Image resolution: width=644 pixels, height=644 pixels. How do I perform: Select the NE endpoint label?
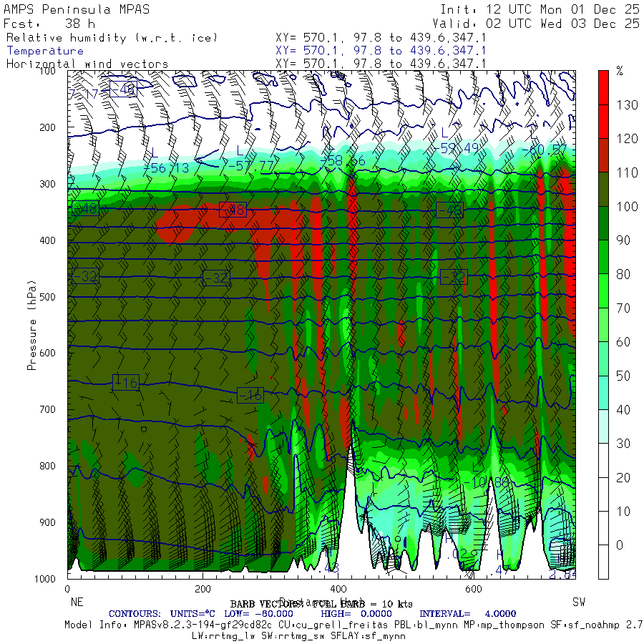pyautogui.click(x=77, y=602)
